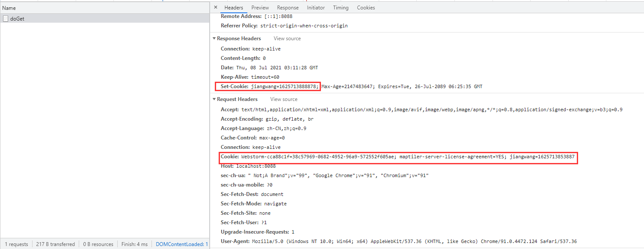644x249 pixels.
Task: Click the Date header line
Action: (269, 68)
